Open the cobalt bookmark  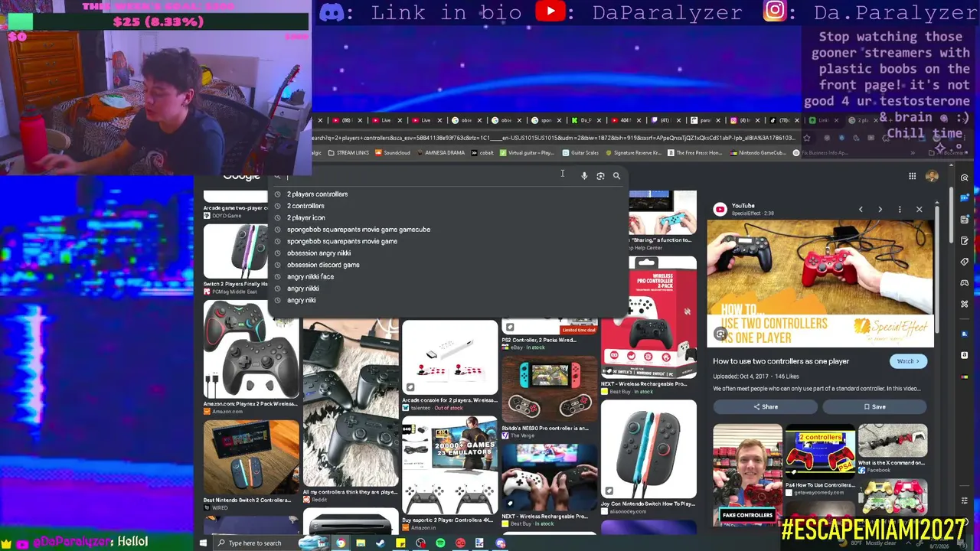coord(482,153)
